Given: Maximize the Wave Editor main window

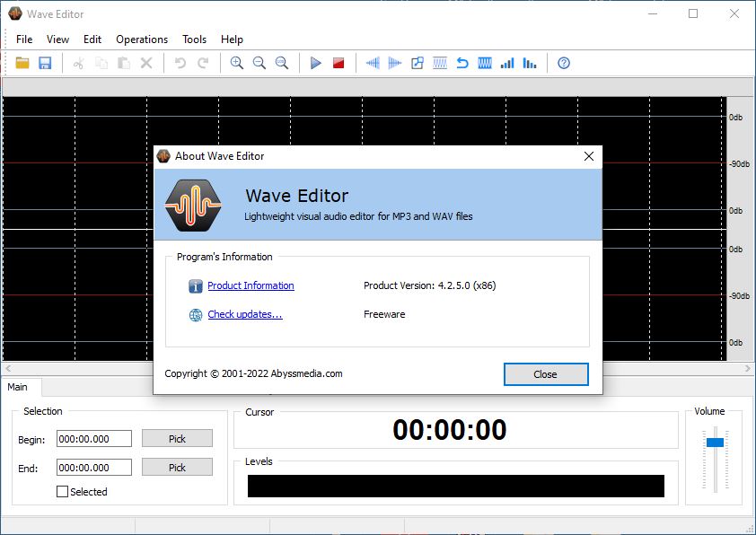Looking at the screenshot, I should point(693,13).
